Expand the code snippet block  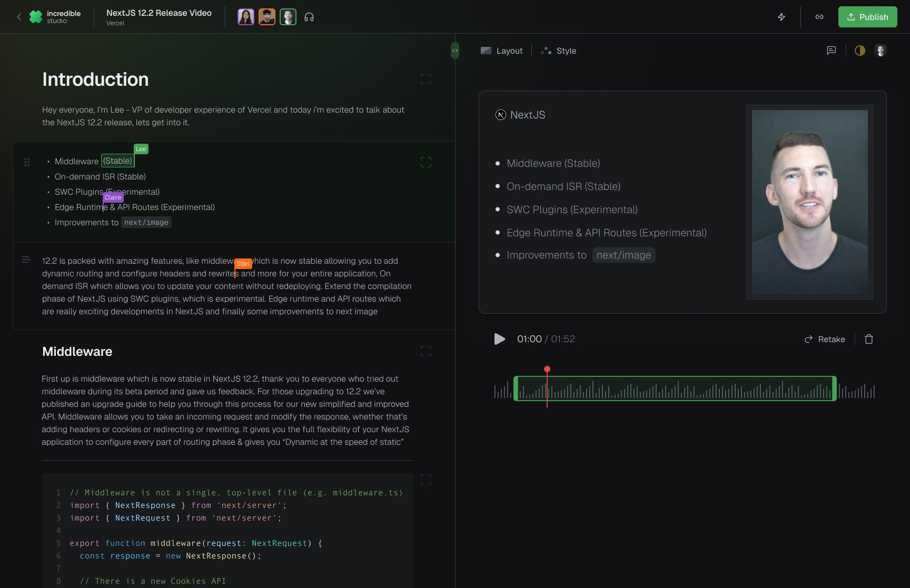pos(426,480)
